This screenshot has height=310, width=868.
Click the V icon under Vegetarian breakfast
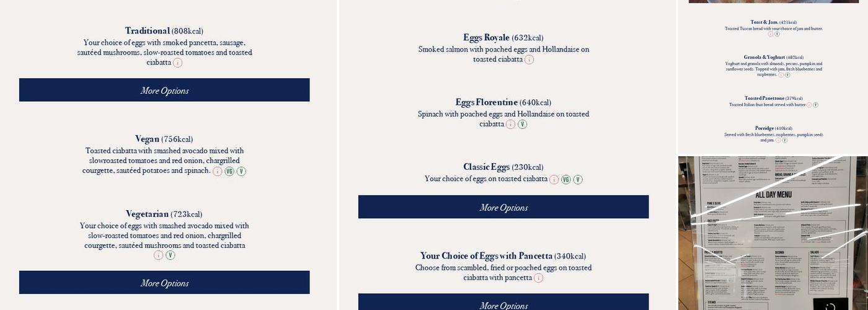(170, 255)
